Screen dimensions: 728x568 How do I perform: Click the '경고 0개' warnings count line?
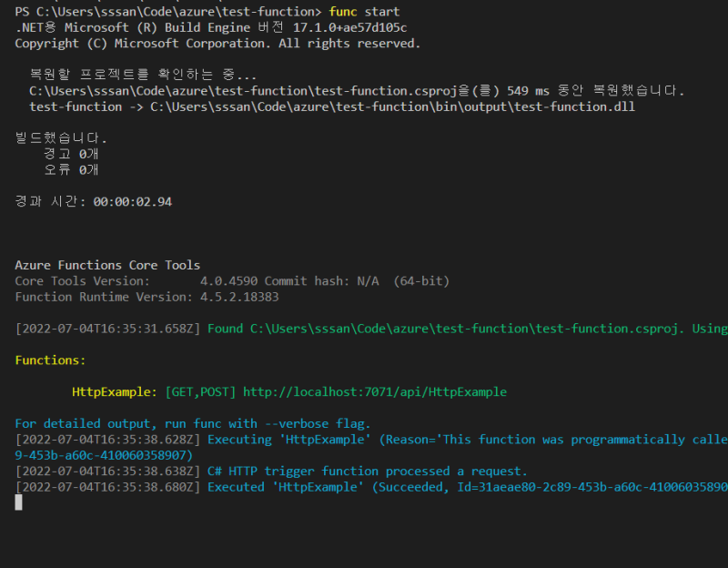[71, 154]
